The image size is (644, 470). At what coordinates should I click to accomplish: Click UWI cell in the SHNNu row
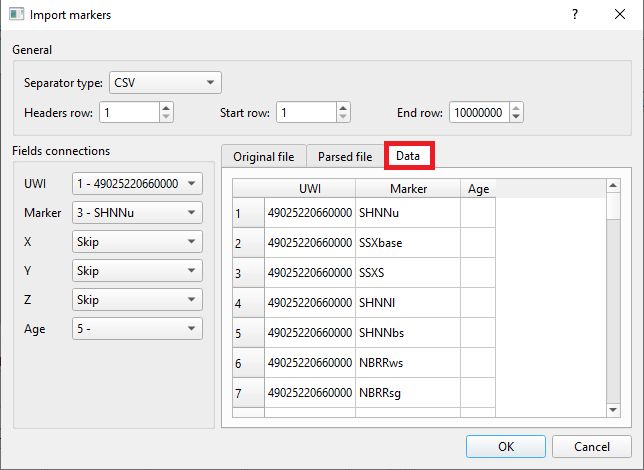(x=310, y=213)
